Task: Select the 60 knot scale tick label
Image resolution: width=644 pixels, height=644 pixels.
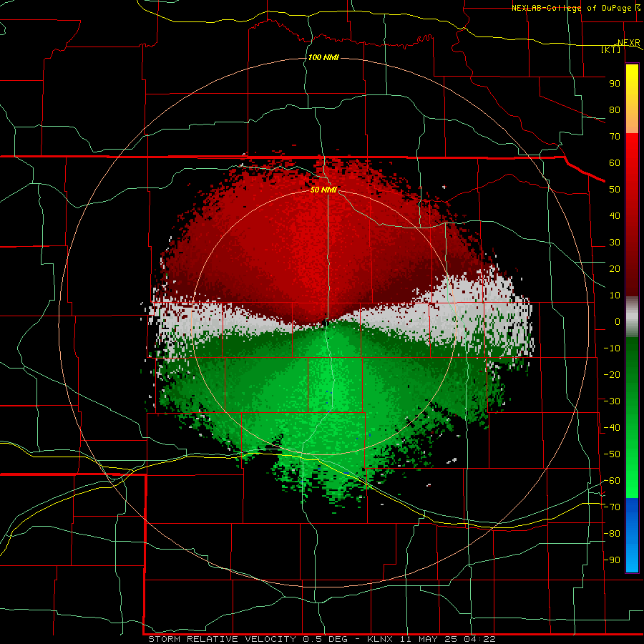Action: point(615,162)
